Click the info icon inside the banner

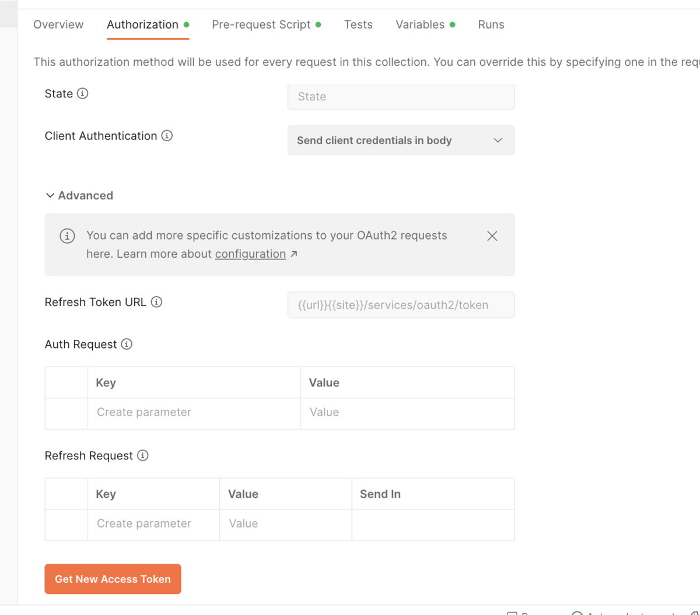point(67,236)
